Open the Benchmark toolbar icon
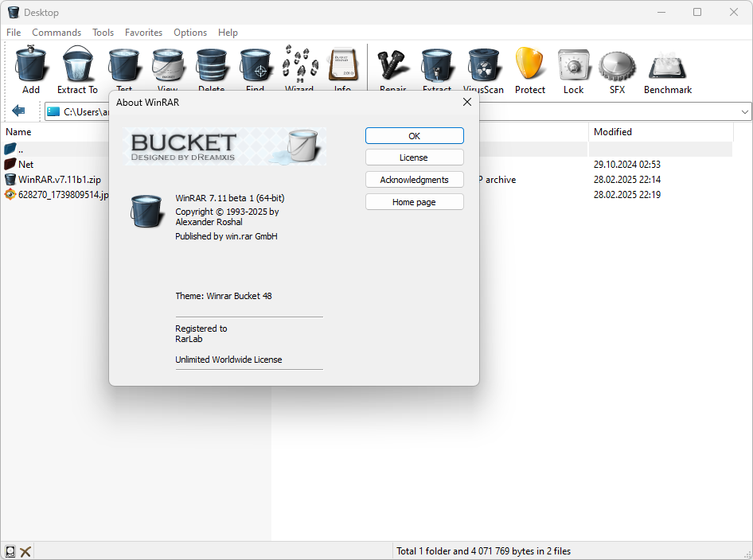The image size is (753, 560). tap(668, 65)
